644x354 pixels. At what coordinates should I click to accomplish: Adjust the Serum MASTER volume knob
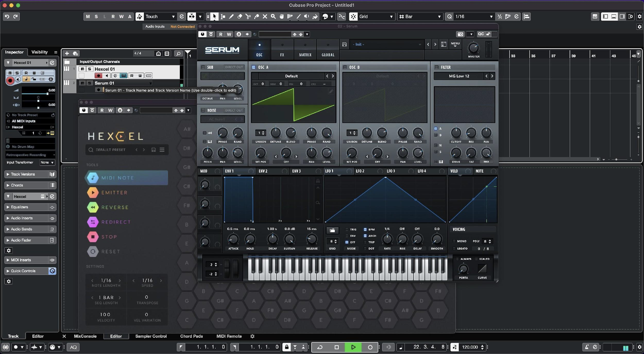[x=473, y=48]
